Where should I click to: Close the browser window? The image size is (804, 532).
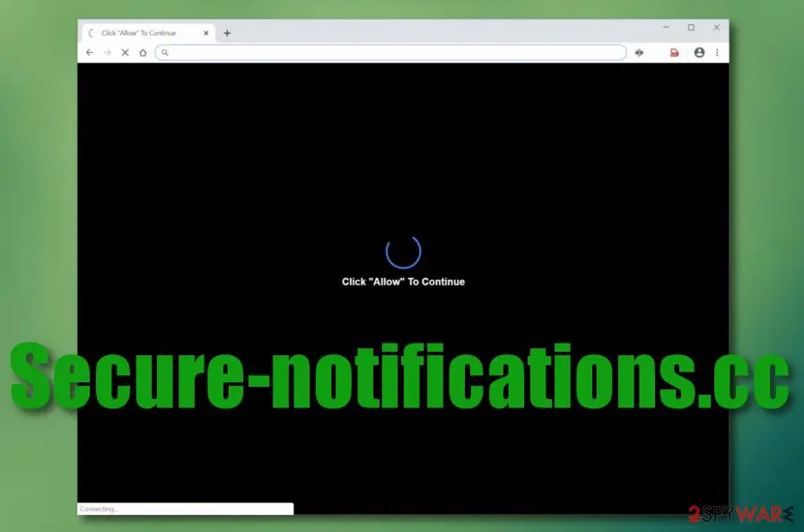(x=717, y=27)
